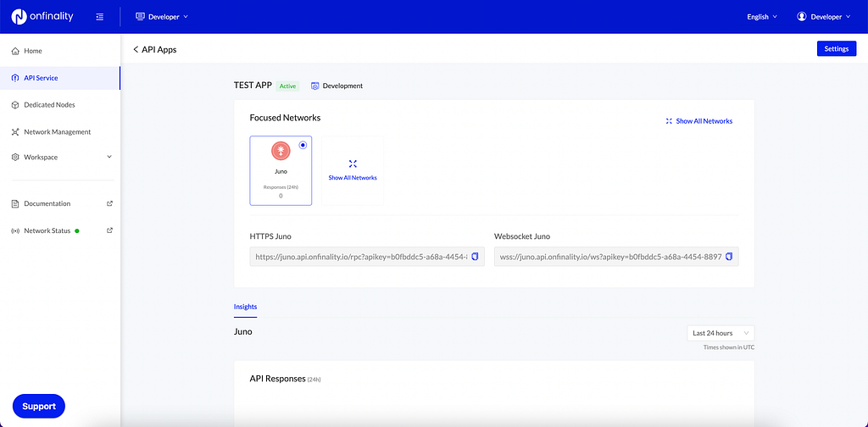Select the Juno network radio button
The height and width of the screenshot is (427, 868).
pyautogui.click(x=303, y=145)
